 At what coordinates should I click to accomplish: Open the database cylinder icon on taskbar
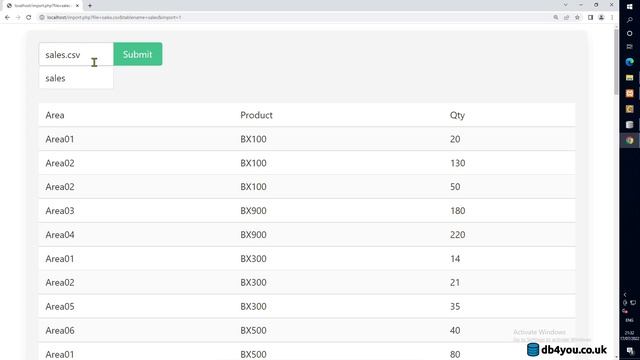click(x=629, y=124)
